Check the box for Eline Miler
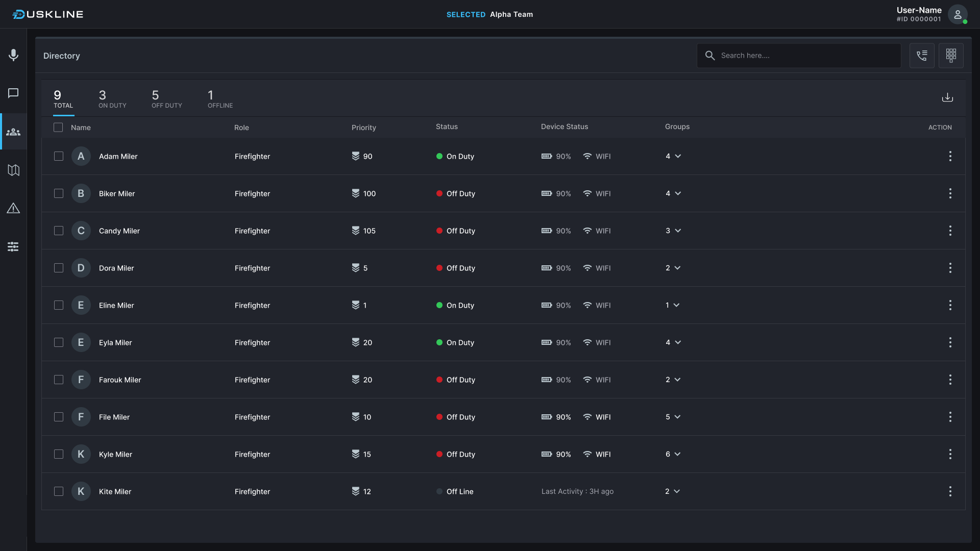The image size is (980, 551). 59,305
